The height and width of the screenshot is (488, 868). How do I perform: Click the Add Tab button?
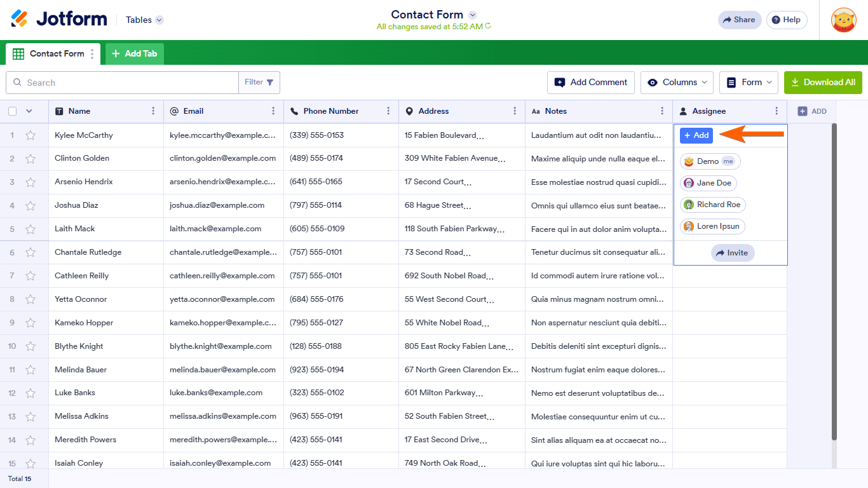[x=135, y=54]
